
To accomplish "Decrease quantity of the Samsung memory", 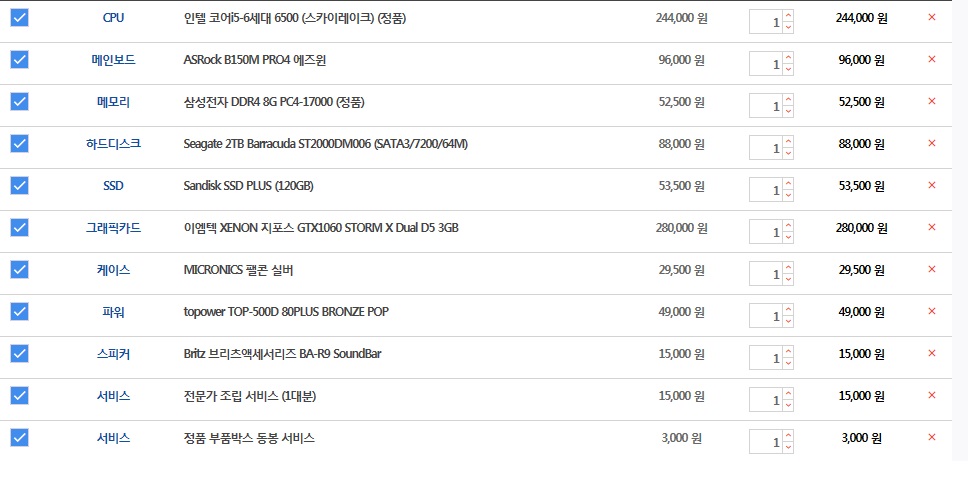I will (x=788, y=111).
